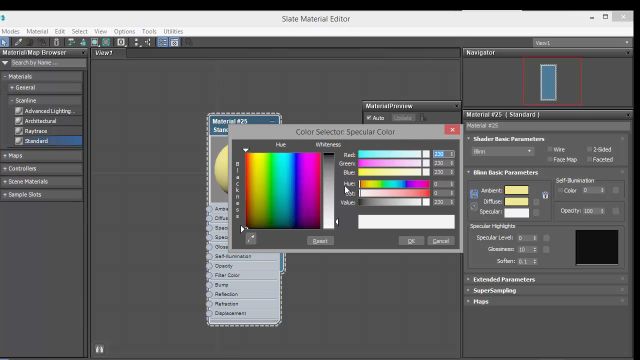Click Reset in Color Selector

[x=320, y=241]
